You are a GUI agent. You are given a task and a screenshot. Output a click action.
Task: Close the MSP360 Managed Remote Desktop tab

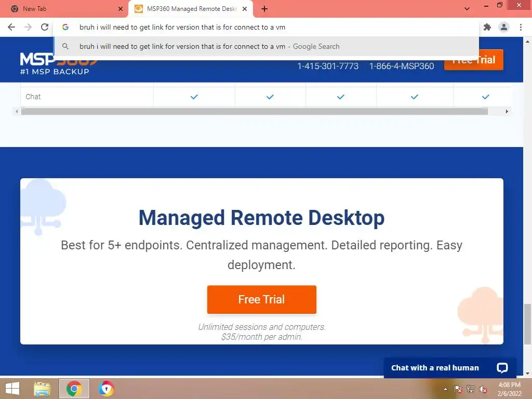point(245,9)
